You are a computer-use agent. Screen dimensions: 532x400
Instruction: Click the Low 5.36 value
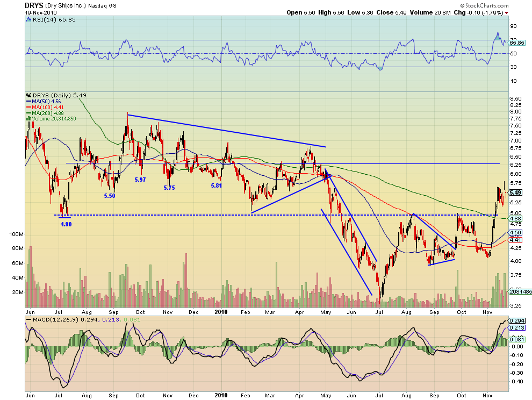point(361,12)
